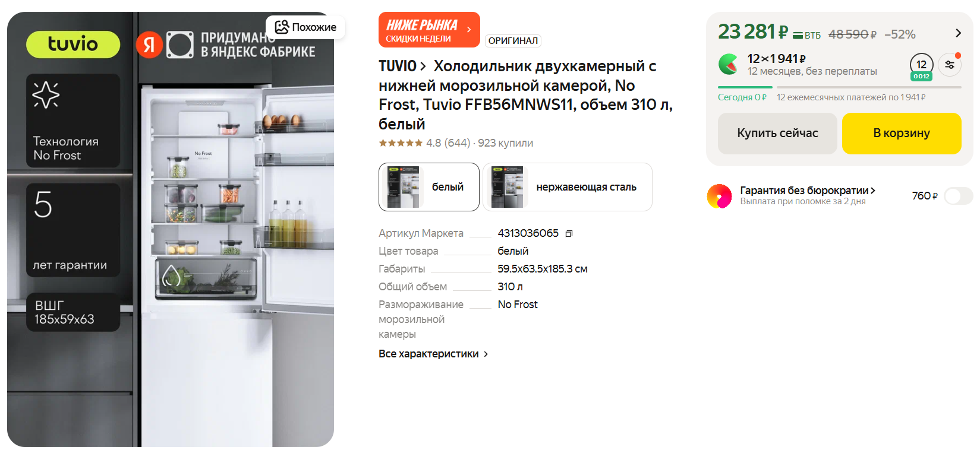
Task: Click the Похожие similar-items search icon
Action: pos(282,27)
